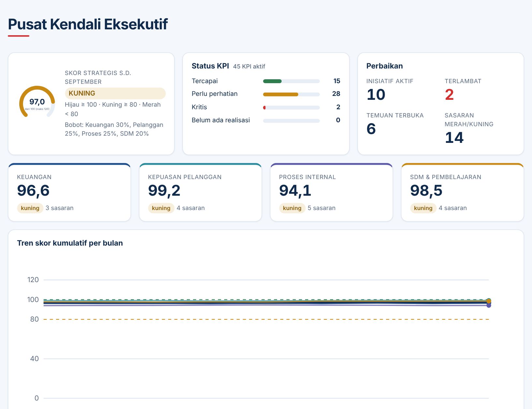Image resolution: width=532 pixels, height=409 pixels.
Task: Click the Pusat Kendali Eksekutif page title
Action: [x=88, y=24]
